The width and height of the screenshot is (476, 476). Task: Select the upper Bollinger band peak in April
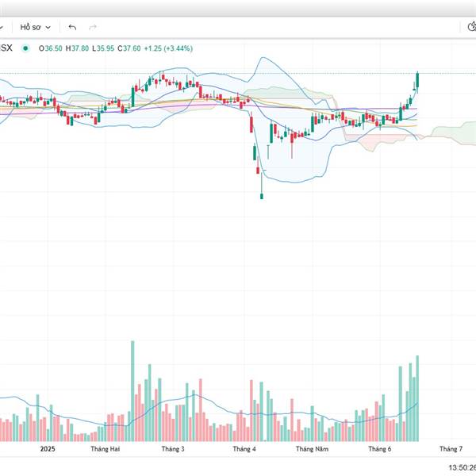point(263,58)
